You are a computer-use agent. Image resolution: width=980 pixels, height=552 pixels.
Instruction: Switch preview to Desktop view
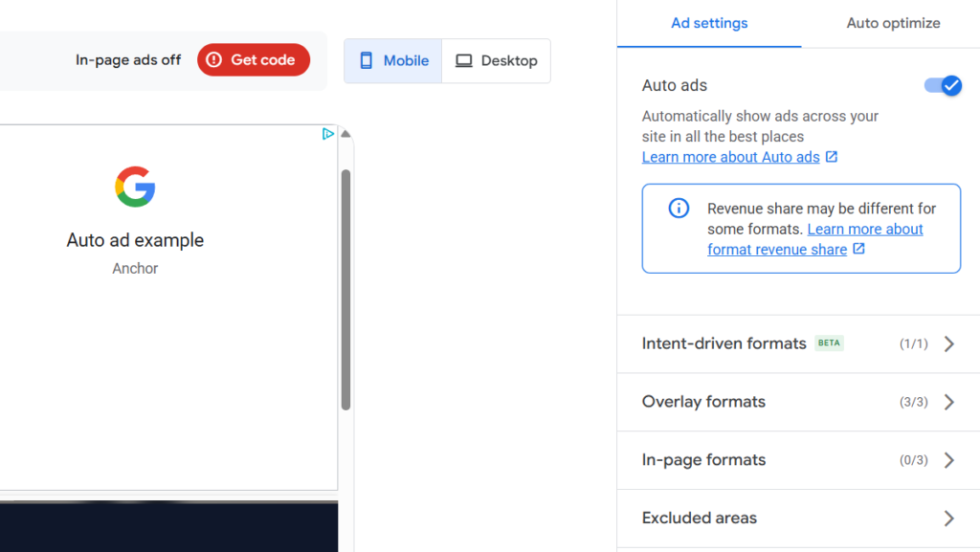pos(497,60)
